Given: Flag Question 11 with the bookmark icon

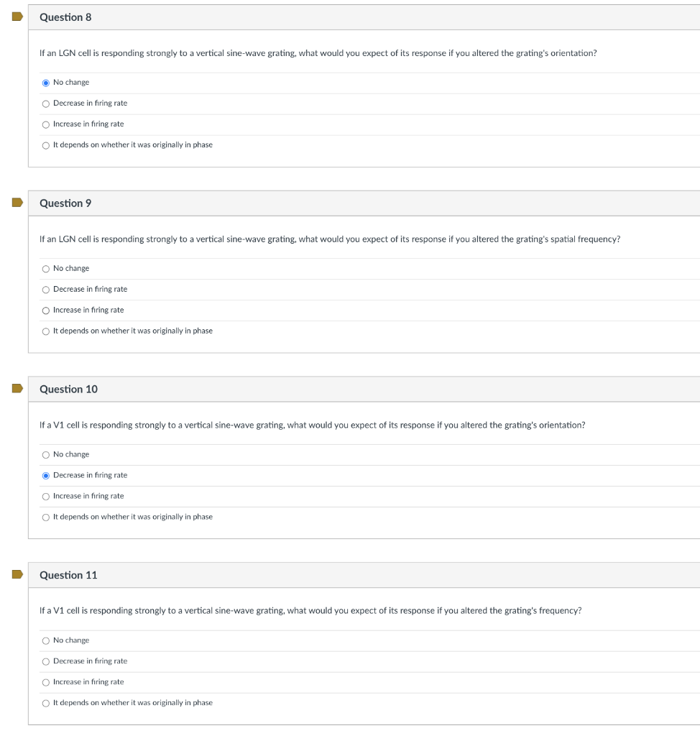Looking at the screenshot, I should click(x=17, y=575).
